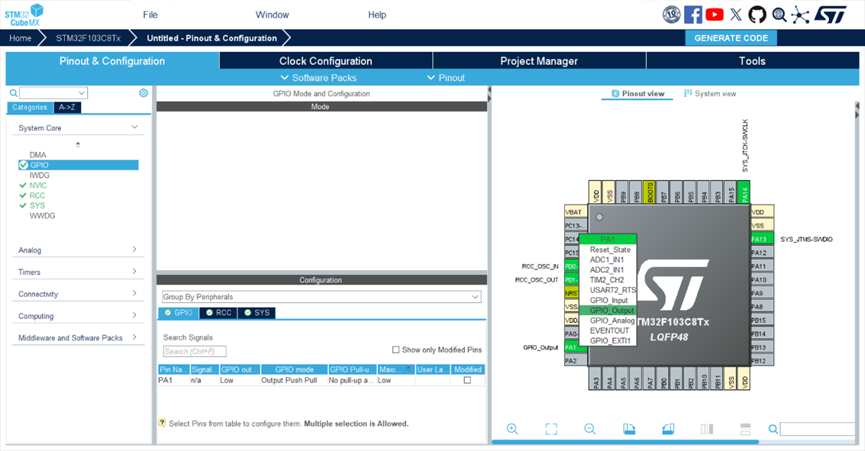Select GPIO_EXTI1 in pin context menu
The image size is (865, 451).
point(608,340)
